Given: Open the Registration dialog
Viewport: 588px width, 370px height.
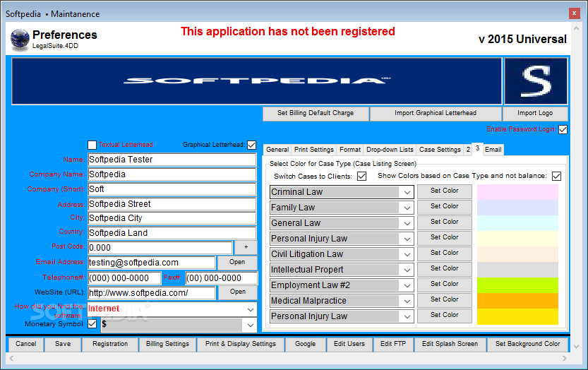Looking at the screenshot, I should click(x=110, y=344).
